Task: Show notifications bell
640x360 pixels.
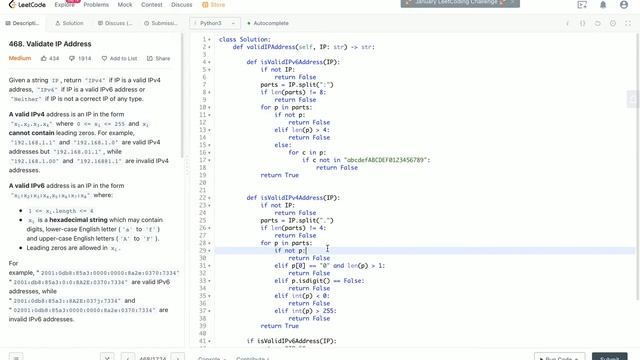Action: (603, 5)
